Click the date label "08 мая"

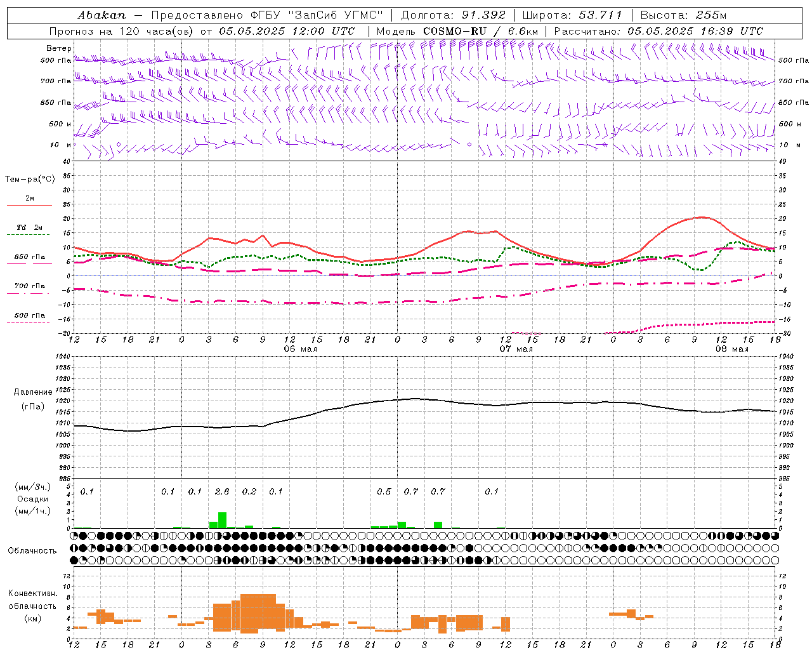pos(731,349)
